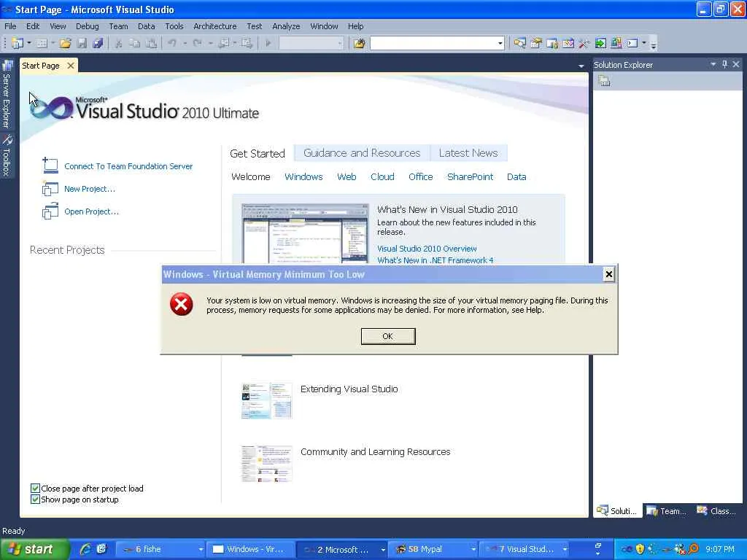Expand the Undo history dropdown arrow

(x=185, y=43)
